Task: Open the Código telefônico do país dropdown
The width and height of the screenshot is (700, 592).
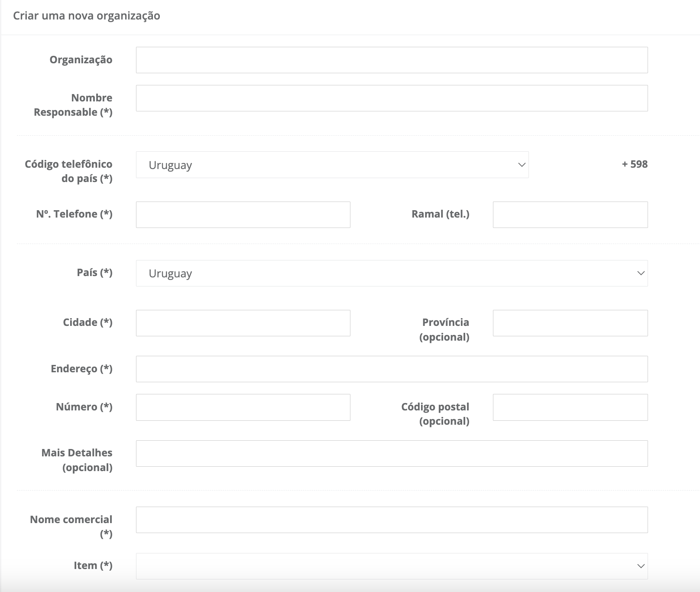Action: coord(332,165)
